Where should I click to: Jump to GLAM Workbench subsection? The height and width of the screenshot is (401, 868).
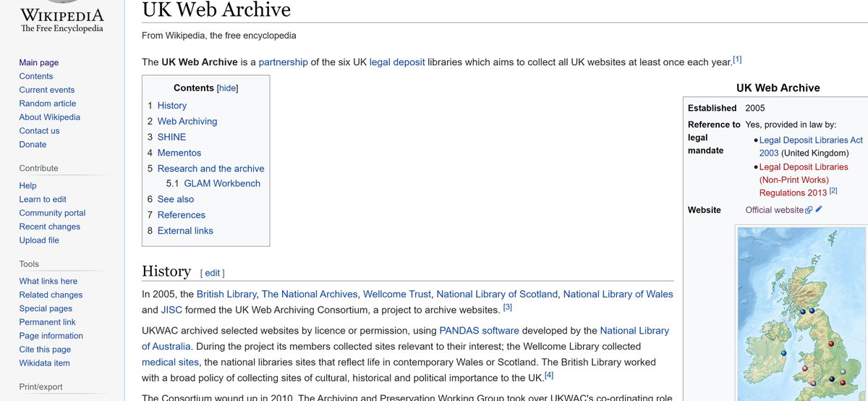(x=222, y=184)
